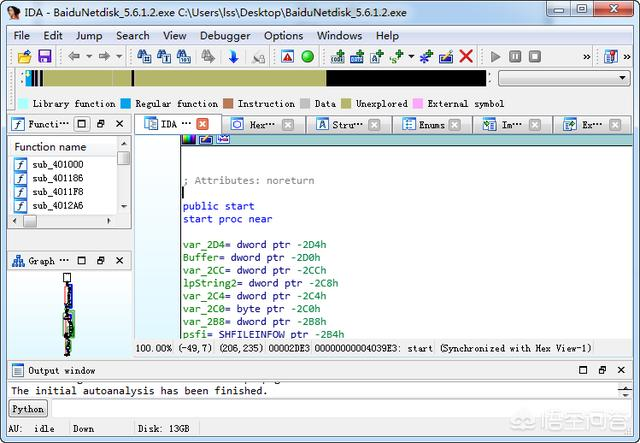This screenshot has width=640, height=443.
Task: Click the Graph overview panel float toggle
Action: (101, 260)
